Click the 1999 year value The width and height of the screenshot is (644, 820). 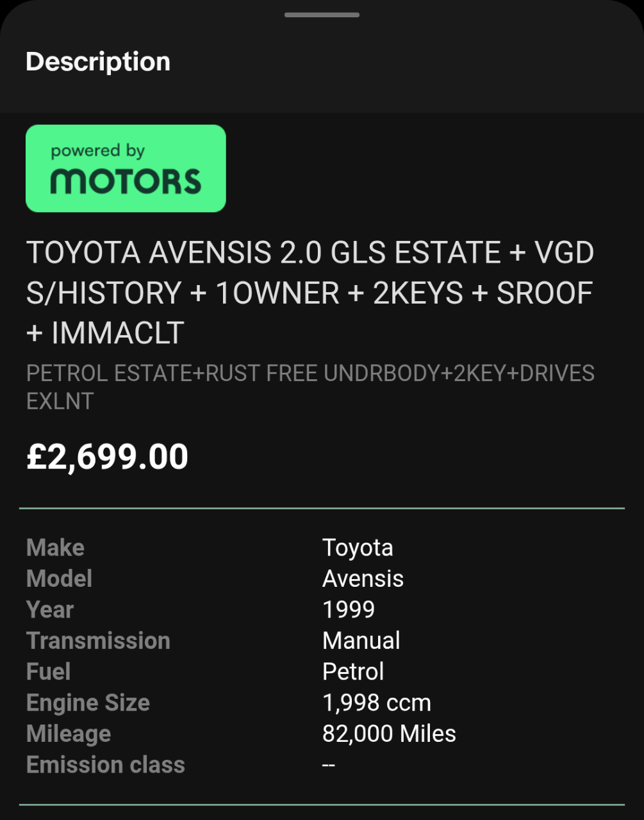[x=349, y=609]
